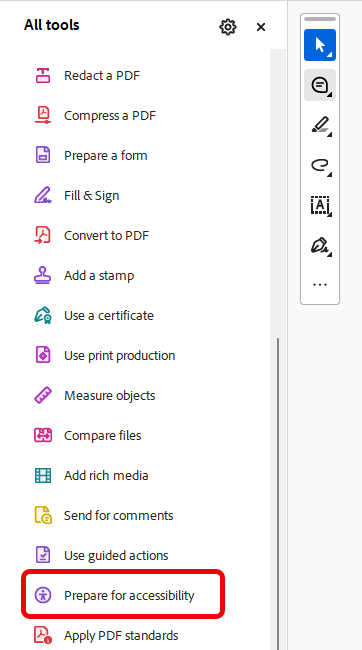Close the All tools panel

(261, 27)
